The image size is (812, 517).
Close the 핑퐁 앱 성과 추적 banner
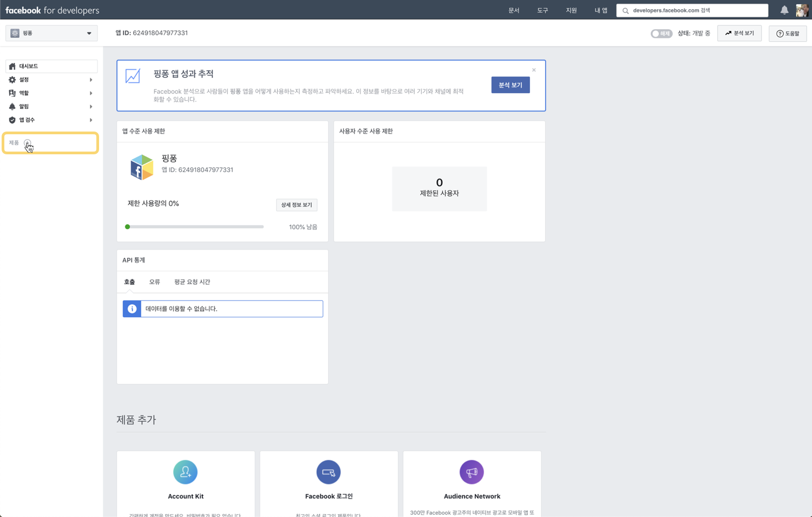(534, 70)
